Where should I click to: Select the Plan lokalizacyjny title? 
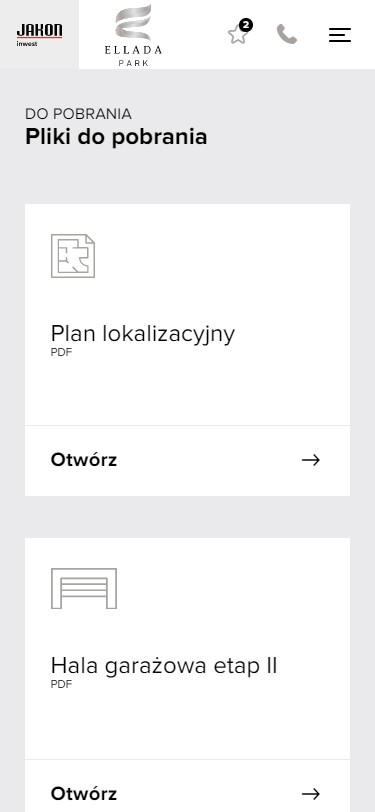coord(142,334)
